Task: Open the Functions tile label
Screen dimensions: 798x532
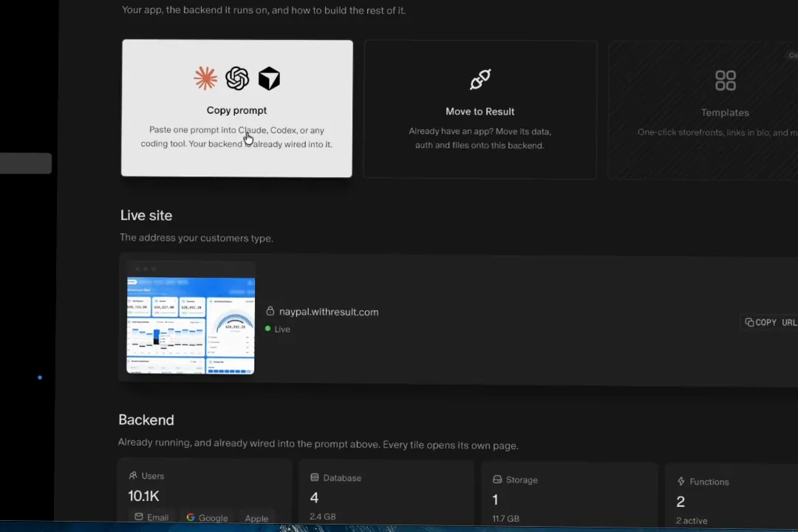Action: coord(709,482)
